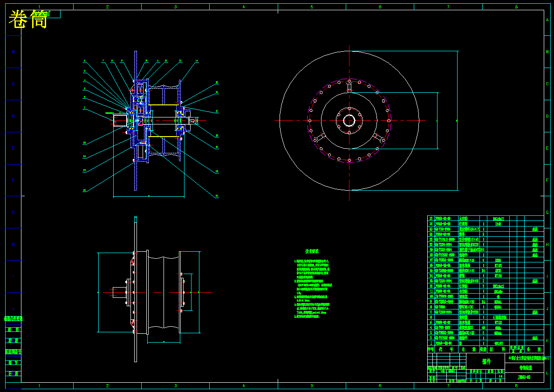
Task: Select balloon number "1" in the sectional view
Action: [84, 108]
